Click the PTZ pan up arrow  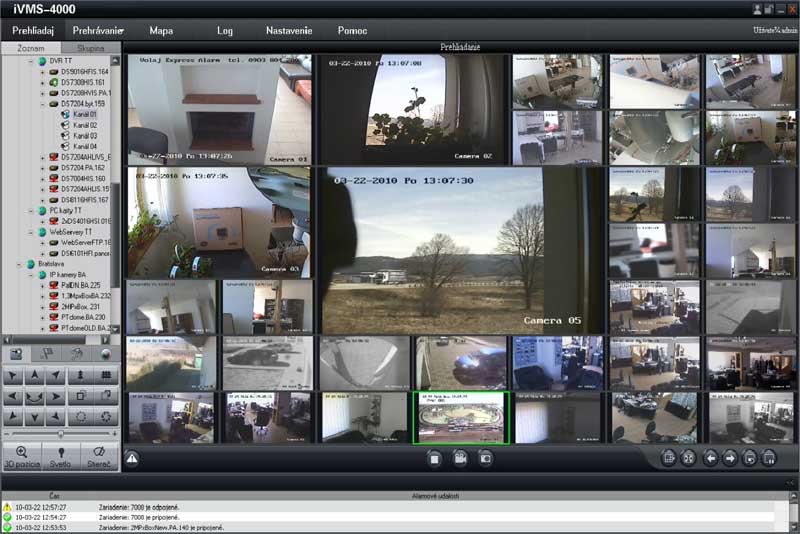[x=34, y=376]
